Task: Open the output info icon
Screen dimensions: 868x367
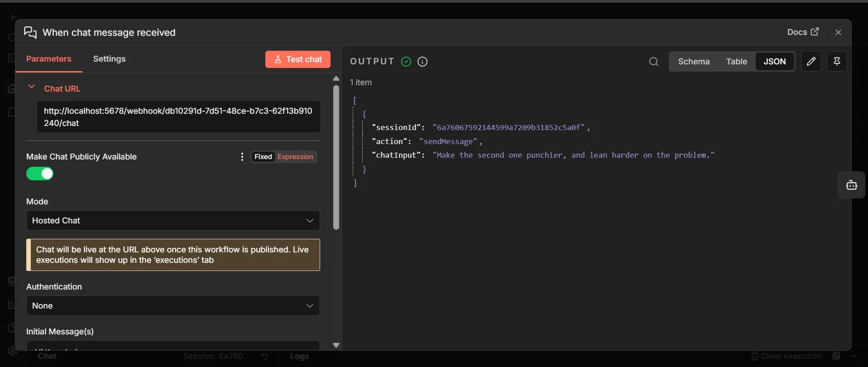Action: click(422, 62)
